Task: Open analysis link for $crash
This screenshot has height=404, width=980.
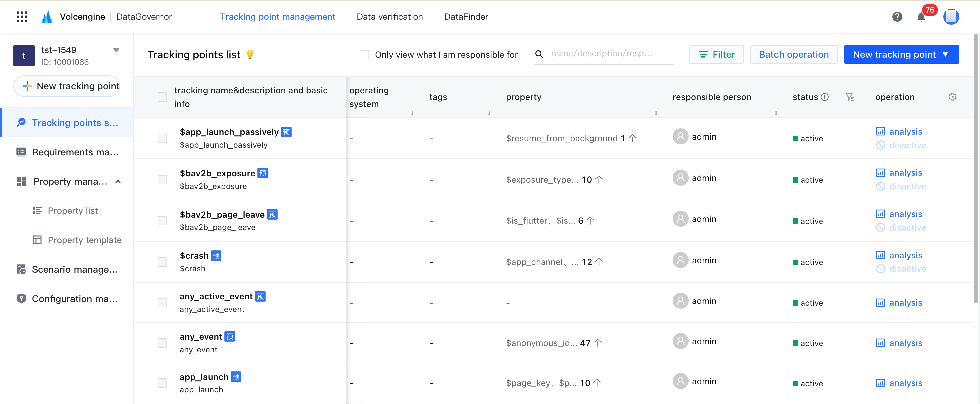Action: (x=899, y=255)
